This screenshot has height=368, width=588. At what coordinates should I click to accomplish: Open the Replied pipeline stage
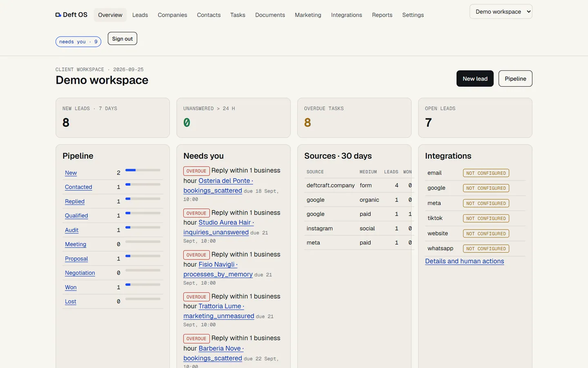click(75, 201)
